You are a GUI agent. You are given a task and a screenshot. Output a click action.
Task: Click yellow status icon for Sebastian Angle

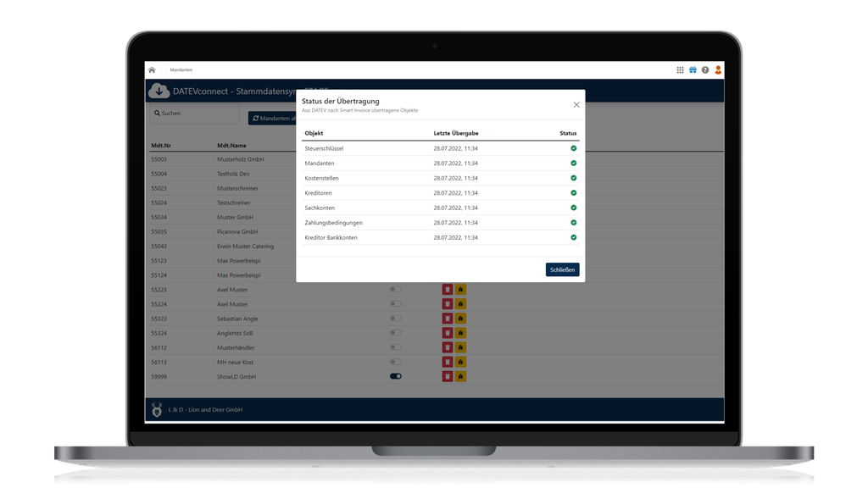pyautogui.click(x=460, y=318)
